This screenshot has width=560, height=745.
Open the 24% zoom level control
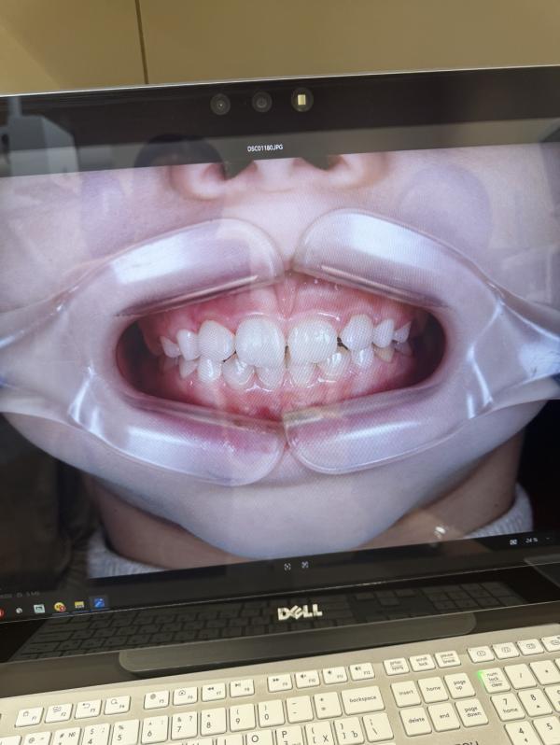click(532, 541)
